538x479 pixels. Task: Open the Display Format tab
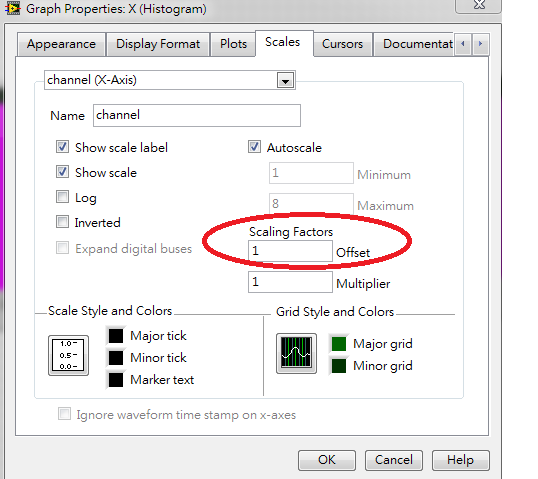tap(158, 44)
